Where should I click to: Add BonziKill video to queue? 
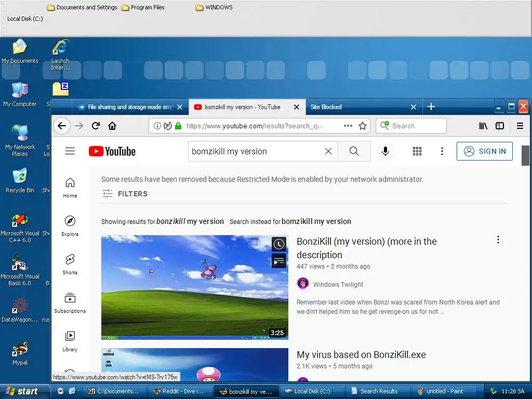pos(279,261)
